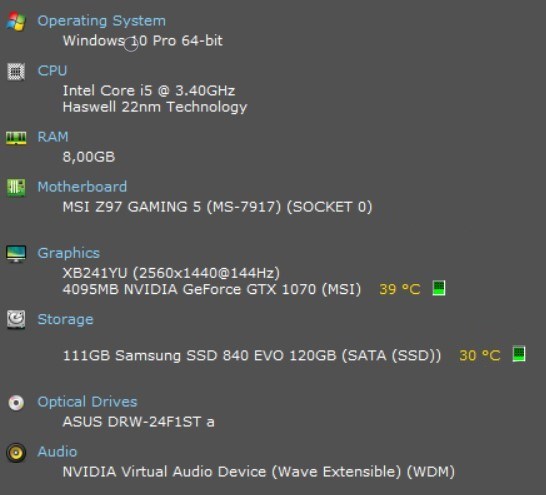Open the CPU section link
The width and height of the screenshot is (546, 495).
pyautogui.click(x=52, y=71)
